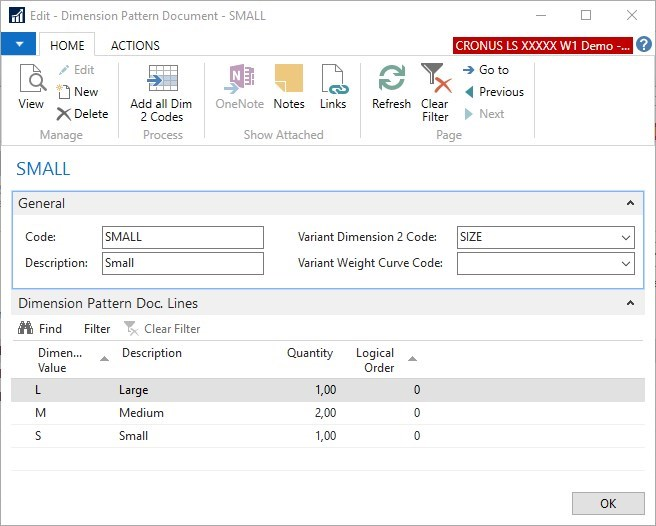The image size is (656, 526).
Task: Select the HOME tab
Action: 67,45
